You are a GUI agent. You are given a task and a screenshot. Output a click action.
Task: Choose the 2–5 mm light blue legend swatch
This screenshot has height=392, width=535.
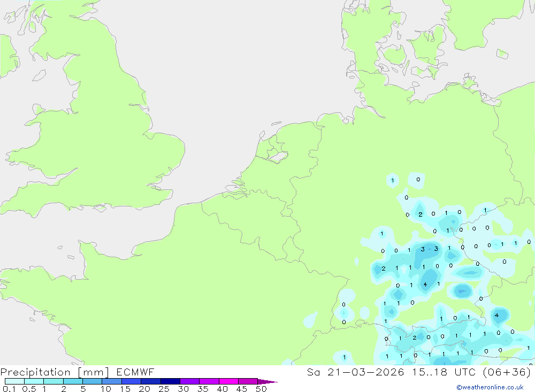coord(73,381)
